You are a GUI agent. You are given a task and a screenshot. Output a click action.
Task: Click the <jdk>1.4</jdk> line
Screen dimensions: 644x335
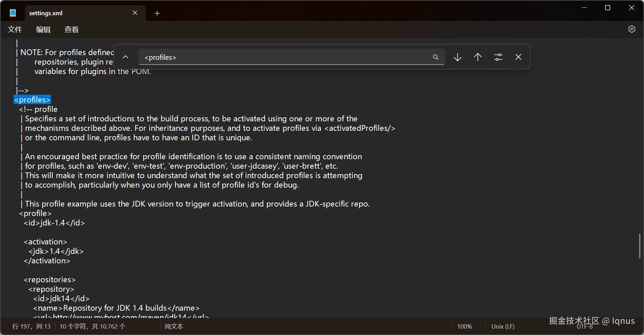pos(56,251)
